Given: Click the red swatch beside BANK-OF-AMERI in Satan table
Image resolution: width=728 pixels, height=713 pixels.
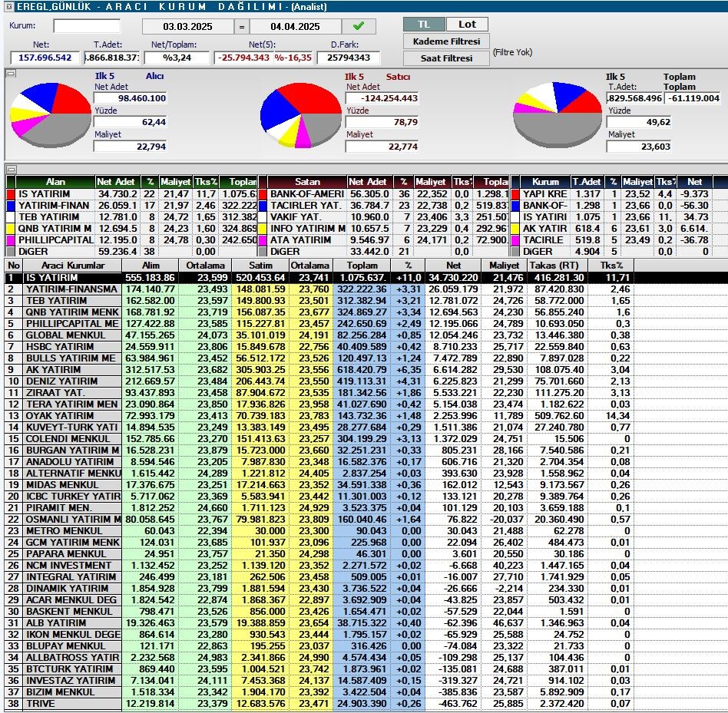Looking at the screenshot, I should (263, 194).
